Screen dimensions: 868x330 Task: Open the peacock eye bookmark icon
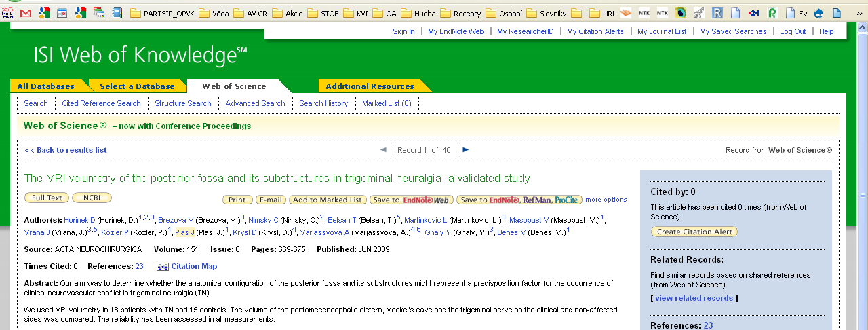coord(681,12)
